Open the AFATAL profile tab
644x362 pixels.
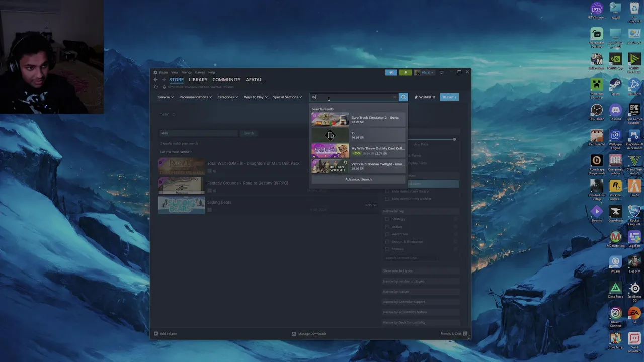[x=254, y=80]
